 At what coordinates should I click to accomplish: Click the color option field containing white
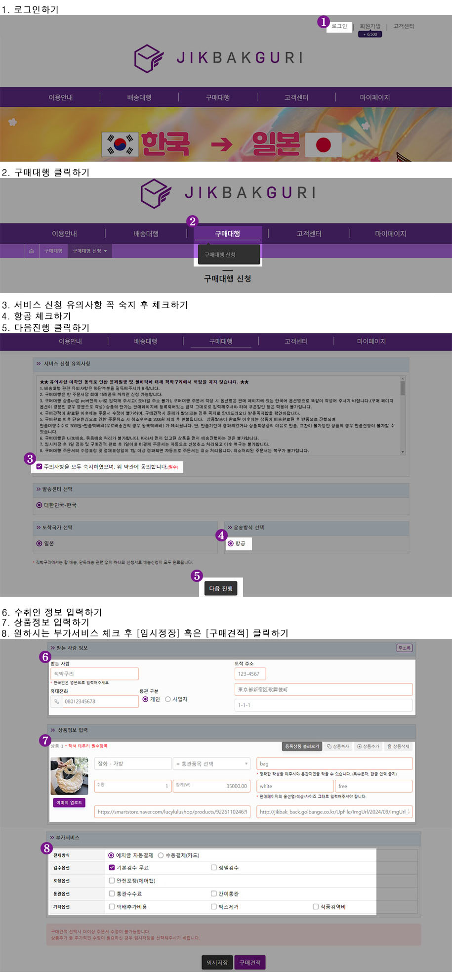coord(295,786)
